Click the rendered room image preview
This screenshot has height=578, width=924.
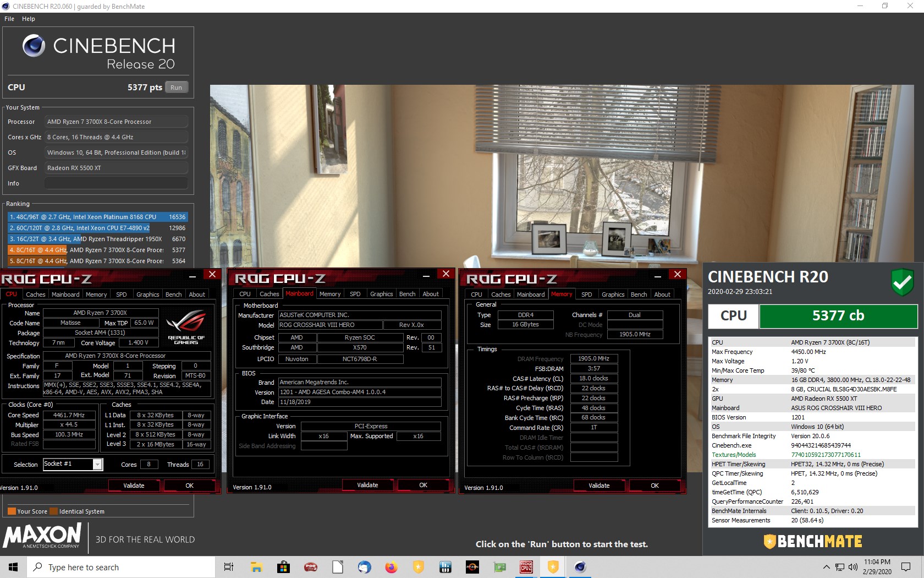point(562,176)
